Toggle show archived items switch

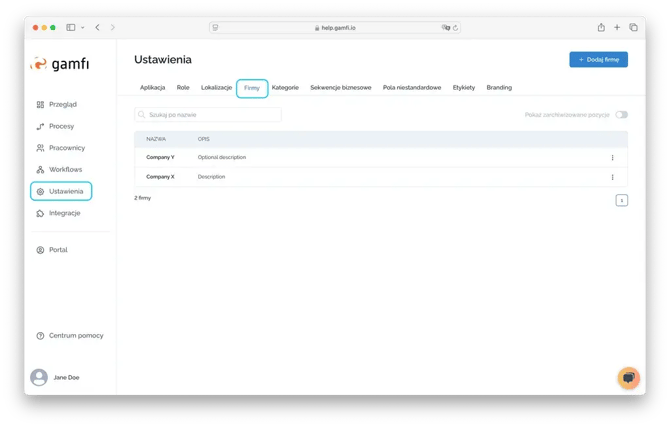622,115
